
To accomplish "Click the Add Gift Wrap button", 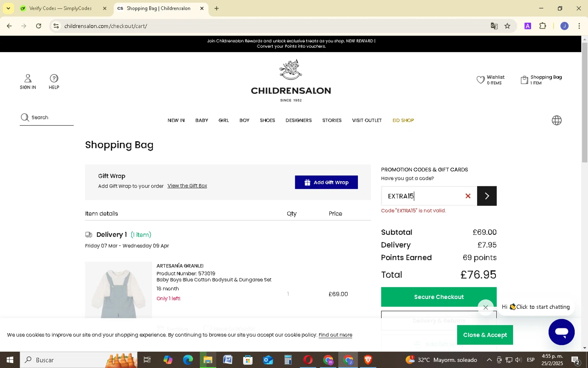I will tap(326, 182).
